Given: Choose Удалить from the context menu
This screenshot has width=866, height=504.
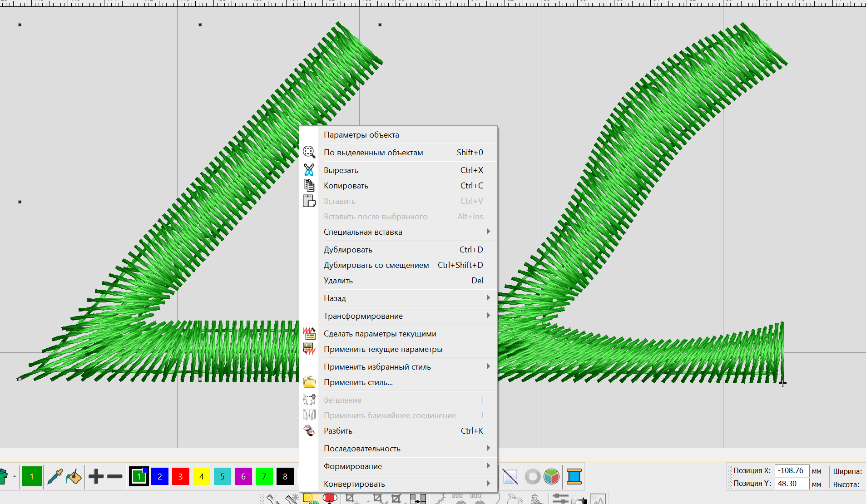Looking at the screenshot, I should point(338,281).
